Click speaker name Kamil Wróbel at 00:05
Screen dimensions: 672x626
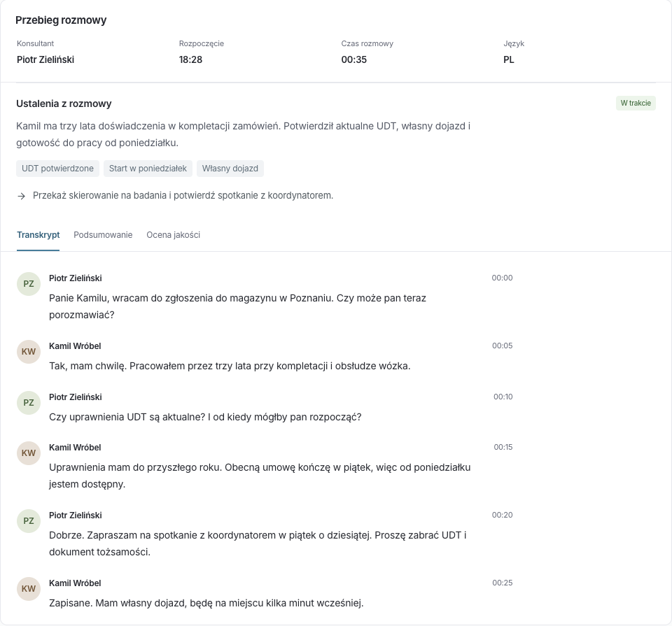(75, 346)
